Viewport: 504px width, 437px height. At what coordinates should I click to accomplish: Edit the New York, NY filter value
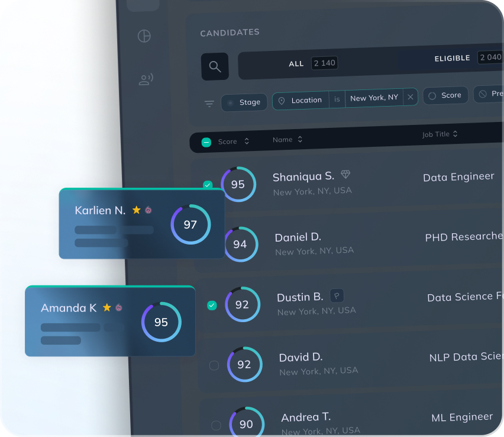374,98
